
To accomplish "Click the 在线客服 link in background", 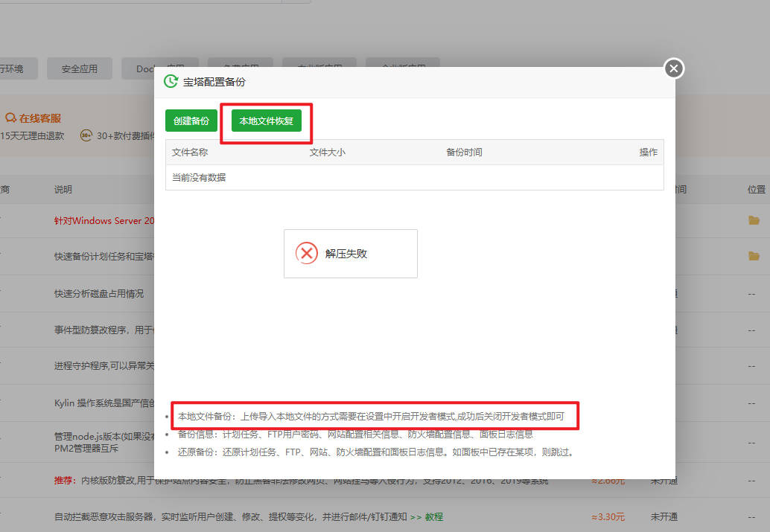I will click(x=40, y=118).
